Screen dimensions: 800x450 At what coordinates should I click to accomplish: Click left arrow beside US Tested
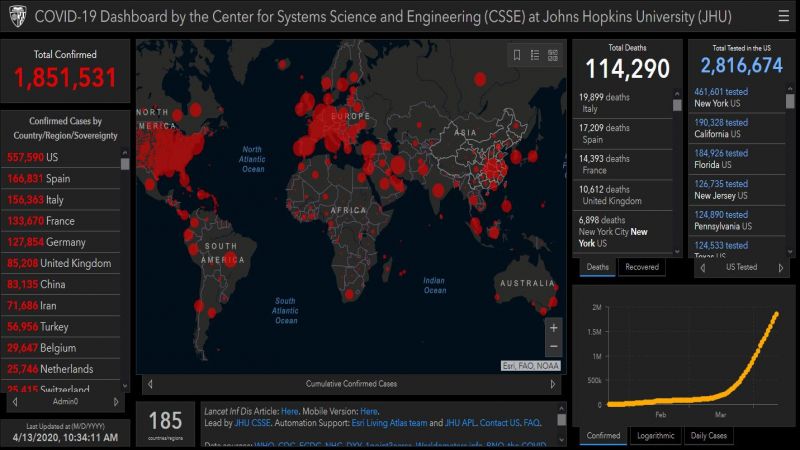tap(703, 267)
